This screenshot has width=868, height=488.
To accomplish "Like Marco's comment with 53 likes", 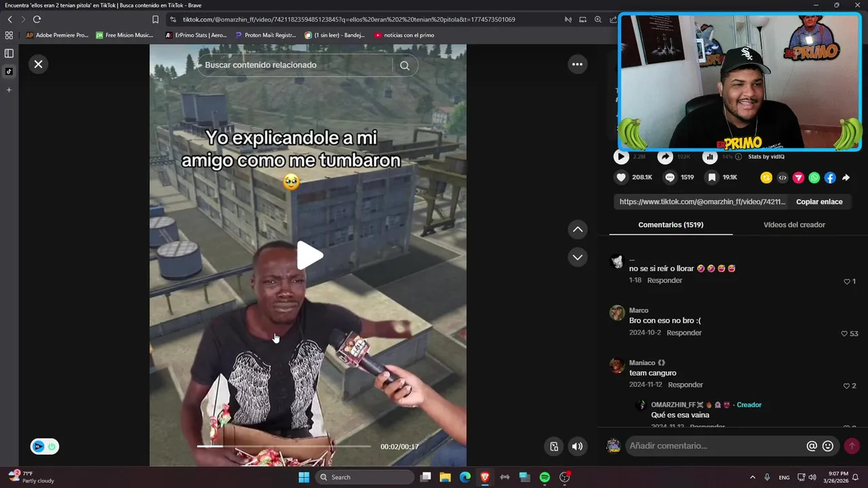I will 844,333.
